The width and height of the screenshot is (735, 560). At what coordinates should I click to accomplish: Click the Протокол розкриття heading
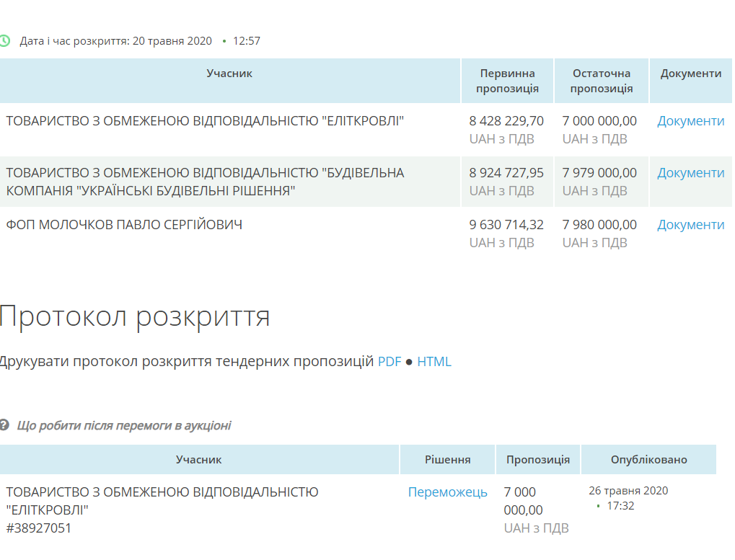135,316
